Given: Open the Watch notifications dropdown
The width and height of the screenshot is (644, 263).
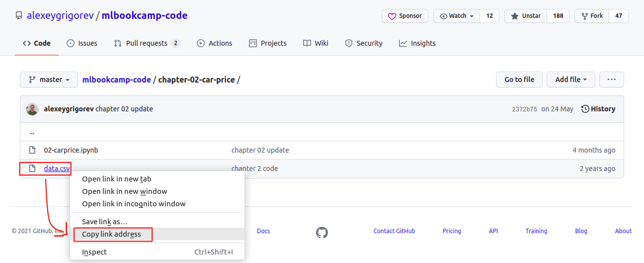Looking at the screenshot, I should click(x=457, y=16).
